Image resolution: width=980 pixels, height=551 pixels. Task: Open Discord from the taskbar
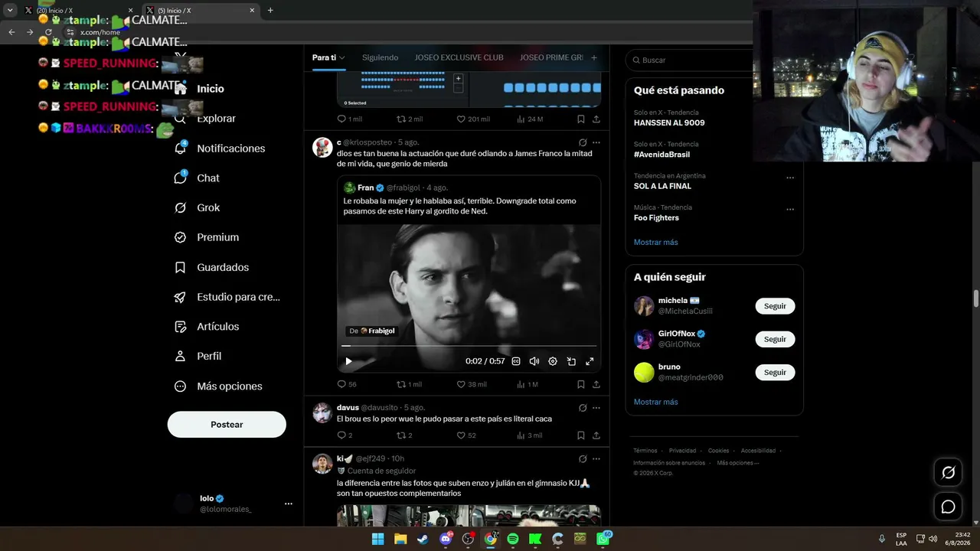pos(446,539)
